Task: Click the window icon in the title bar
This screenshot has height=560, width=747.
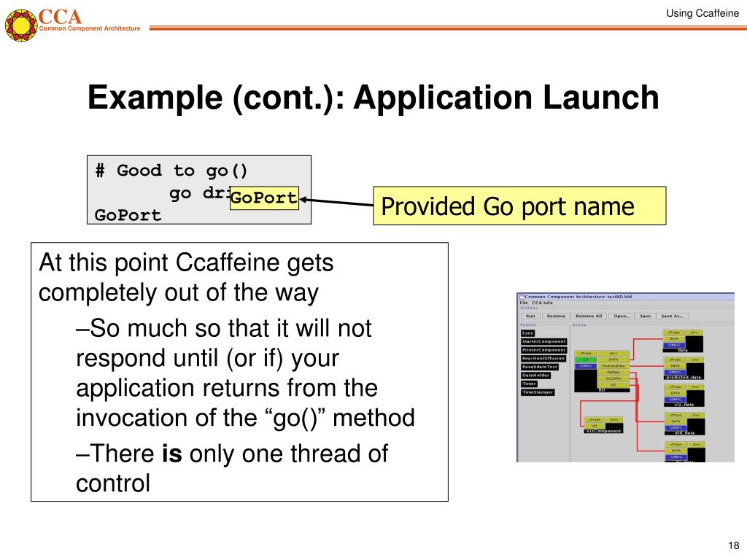Action: [x=522, y=297]
